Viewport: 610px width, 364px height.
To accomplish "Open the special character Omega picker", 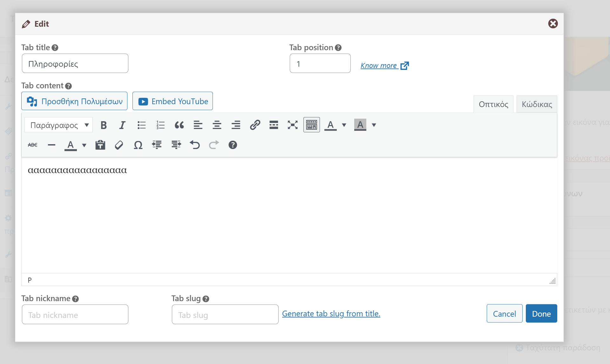I will coord(138,145).
